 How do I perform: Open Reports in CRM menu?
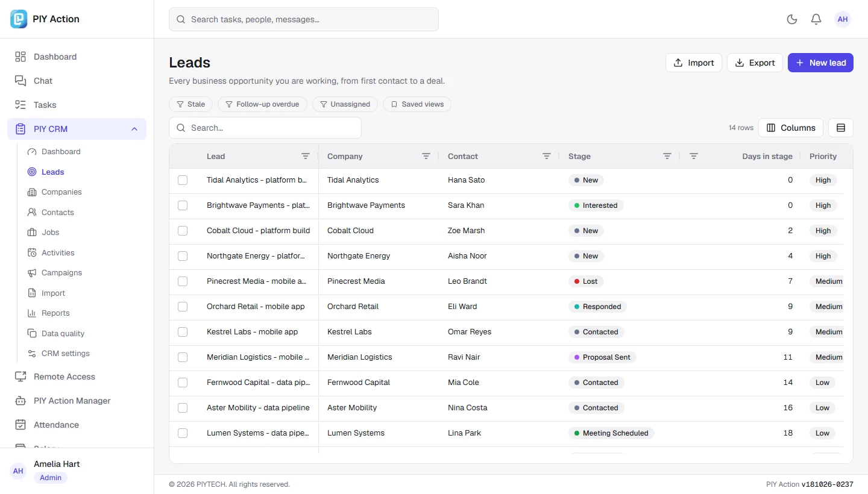(x=55, y=313)
